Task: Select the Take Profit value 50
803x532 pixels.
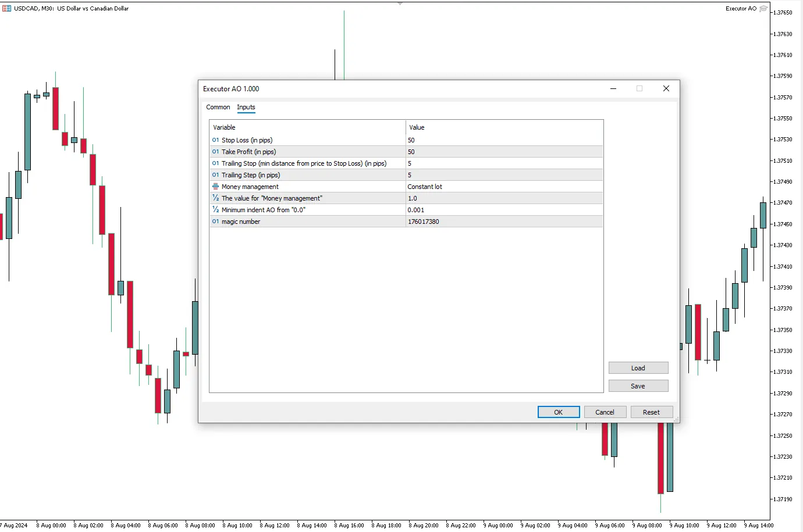Action: [504, 152]
